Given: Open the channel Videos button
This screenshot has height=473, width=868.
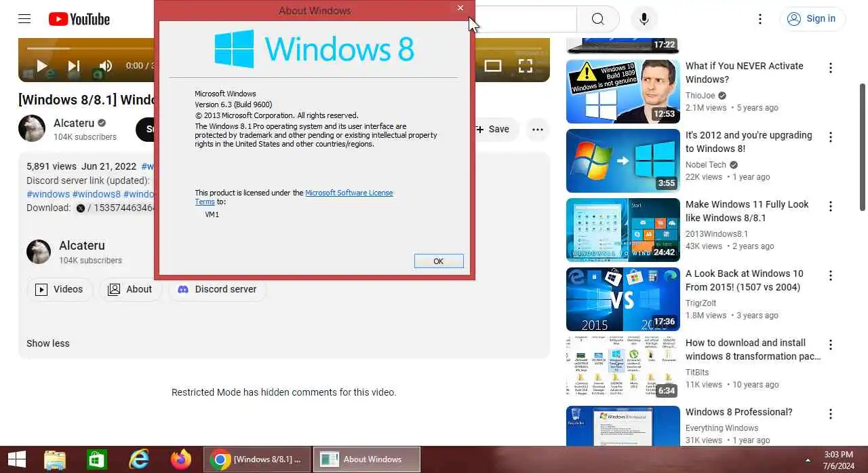Looking at the screenshot, I should (60, 289).
